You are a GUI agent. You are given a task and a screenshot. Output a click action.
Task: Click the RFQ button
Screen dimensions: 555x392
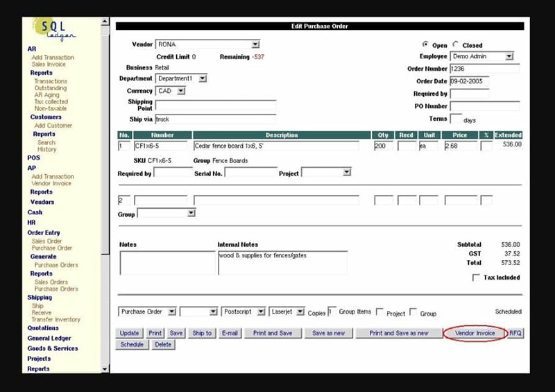pos(515,333)
